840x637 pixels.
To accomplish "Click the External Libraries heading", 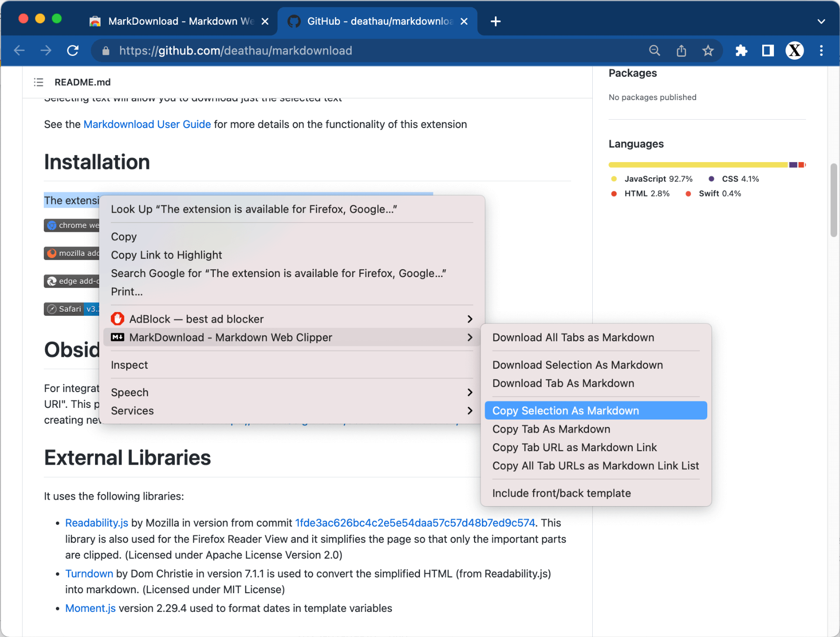I will (x=127, y=458).
